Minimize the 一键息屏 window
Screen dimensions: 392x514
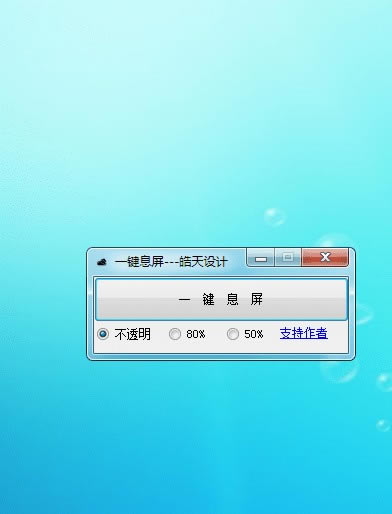261,258
